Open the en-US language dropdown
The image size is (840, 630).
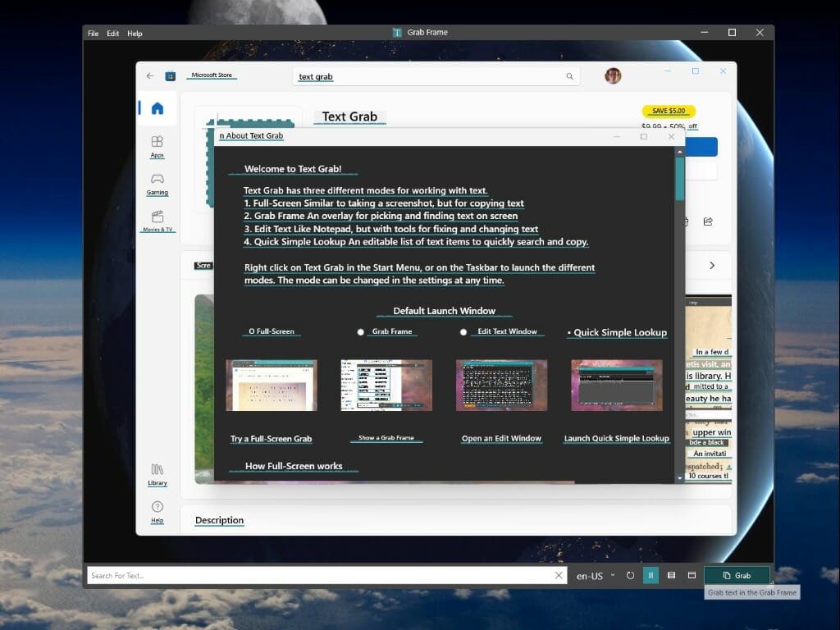(x=596, y=576)
